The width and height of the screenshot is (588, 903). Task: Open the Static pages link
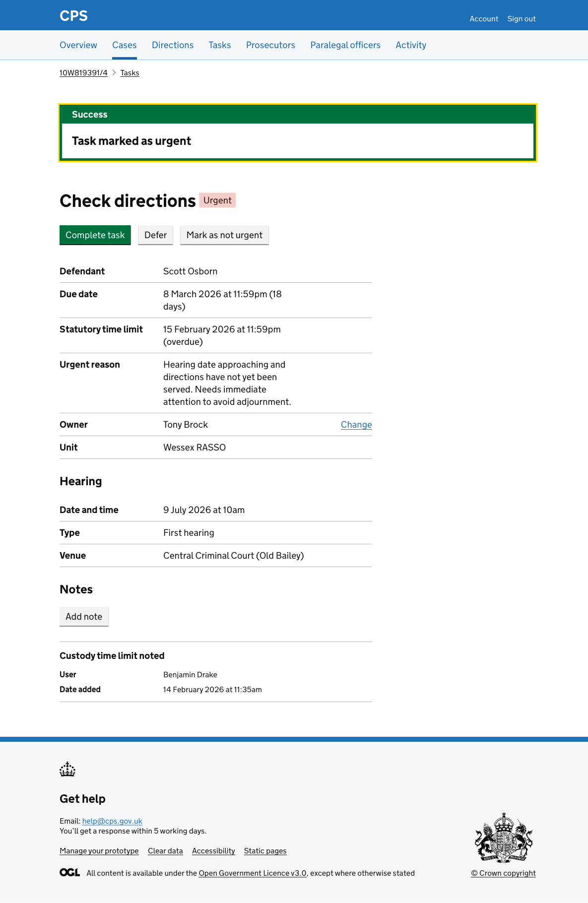265,851
